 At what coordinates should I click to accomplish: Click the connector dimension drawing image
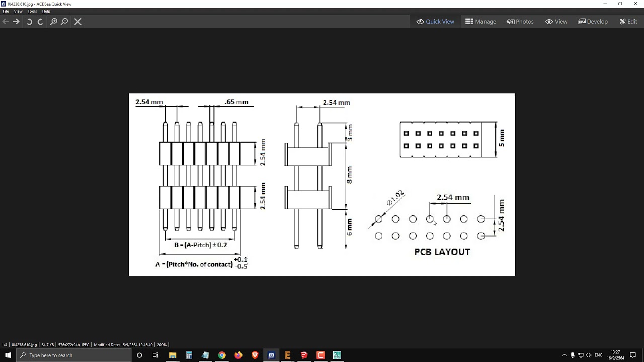point(322,184)
